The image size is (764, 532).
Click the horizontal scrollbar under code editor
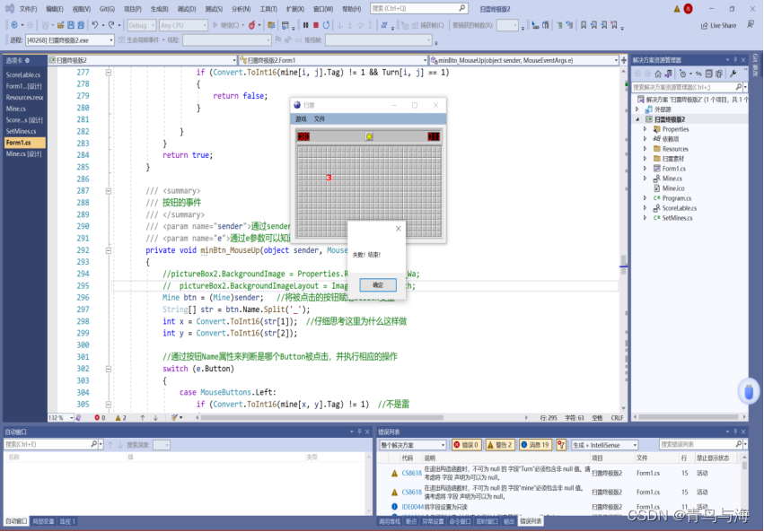click(322, 418)
